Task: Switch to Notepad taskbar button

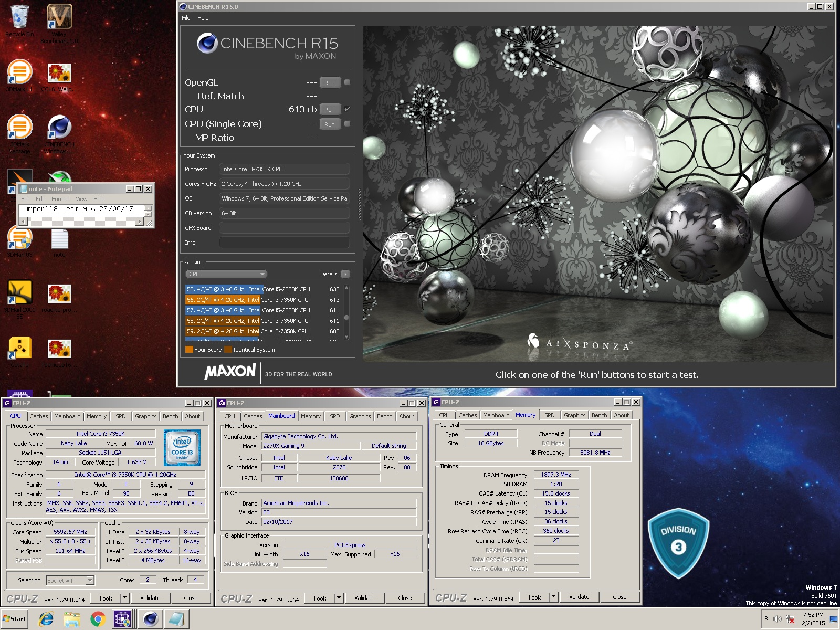Action: [x=176, y=619]
